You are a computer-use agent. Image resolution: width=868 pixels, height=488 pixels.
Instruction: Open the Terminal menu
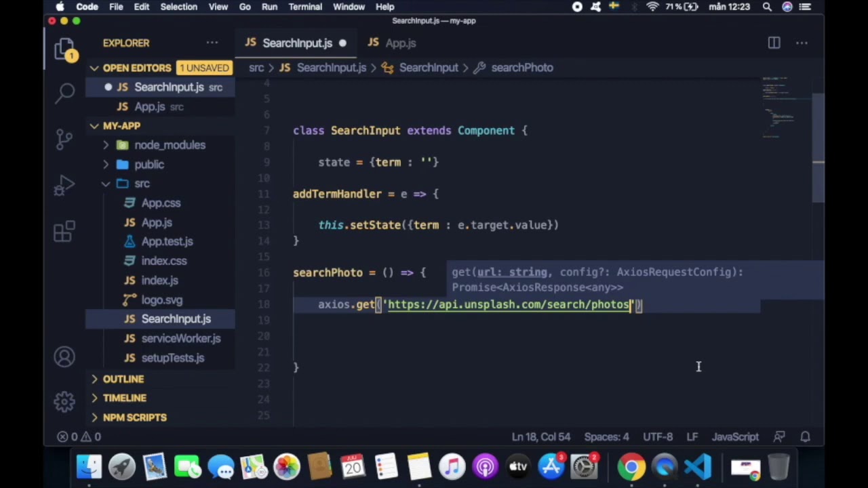point(305,7)
